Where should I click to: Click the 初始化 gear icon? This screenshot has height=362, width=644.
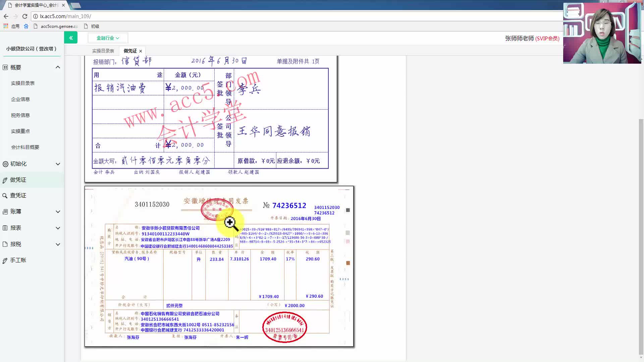pyautogui.click(x=5, y=164)
